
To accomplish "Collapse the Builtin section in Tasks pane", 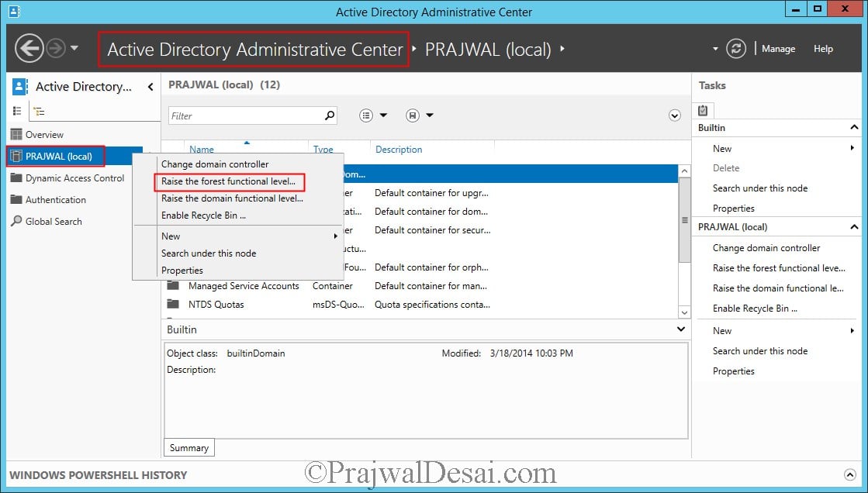I will click(x=854, y=127).
